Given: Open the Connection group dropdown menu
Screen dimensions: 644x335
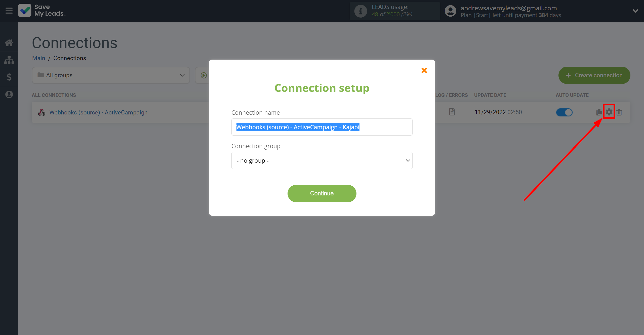Looking at the screenshot, I should pos(321,160).
